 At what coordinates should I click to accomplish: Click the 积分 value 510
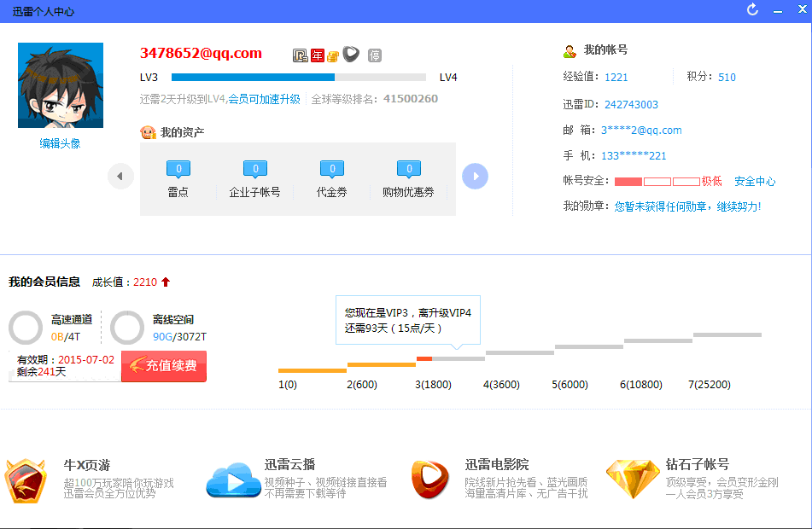[x=727, y=77]
